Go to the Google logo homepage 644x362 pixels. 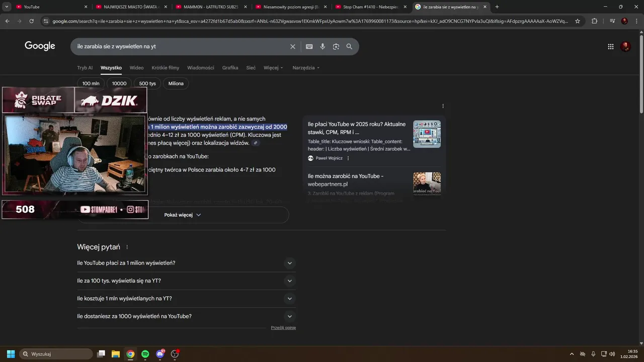[40, 46]
